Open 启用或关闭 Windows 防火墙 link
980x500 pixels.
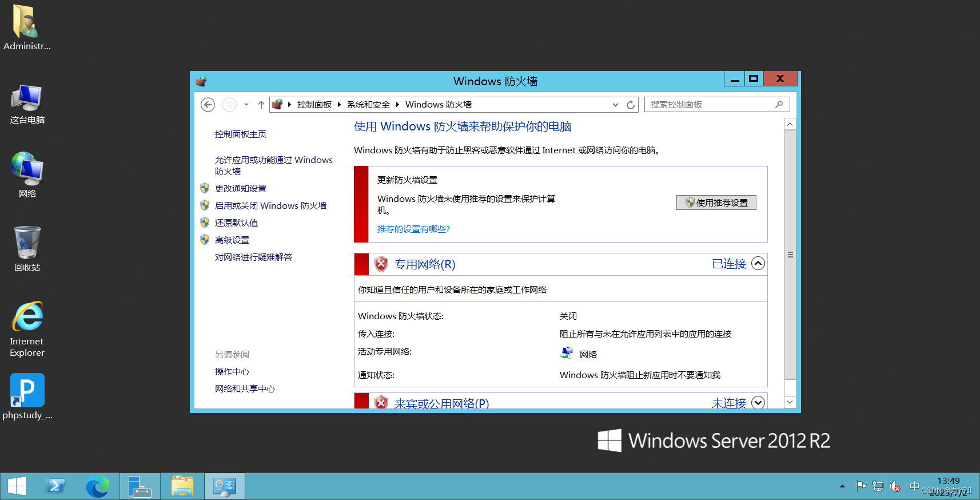tap(271, 205)
